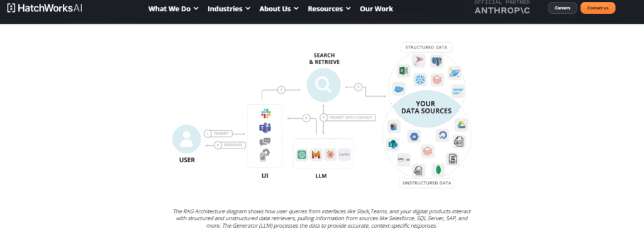Click the mobile phone with gear icon
Image resolution: width=644 pixels, height=234 pixels.
(x=265, y=155)
